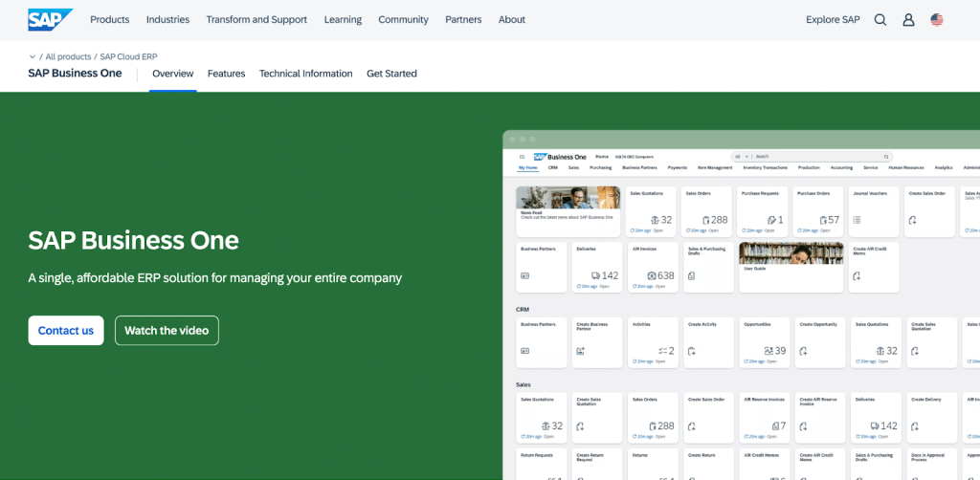Click the Journal Vouchers list icon
Image resolution: width=980 pixels, height=480 pixels.
coord(857,220)
